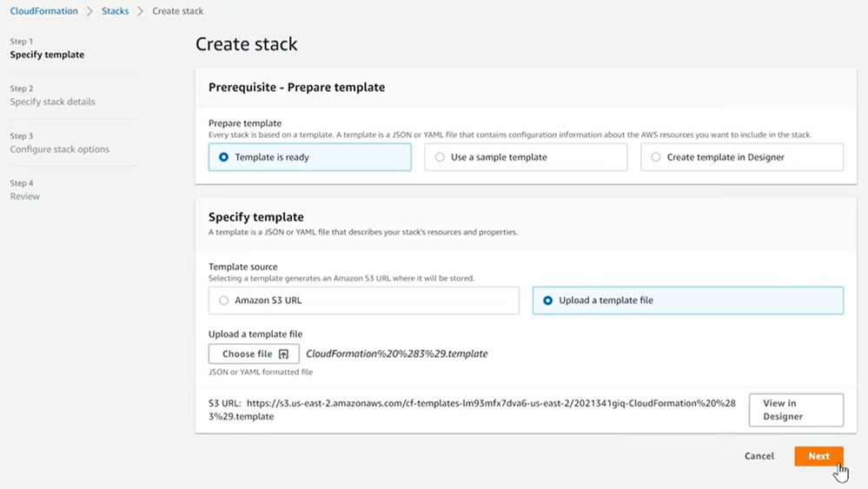Click the S3 URL text
Screen dimensions: 868x489
[472, 410]
